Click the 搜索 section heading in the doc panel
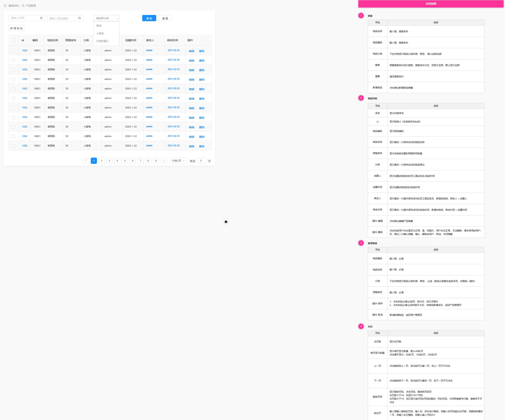 click(370, 16)
